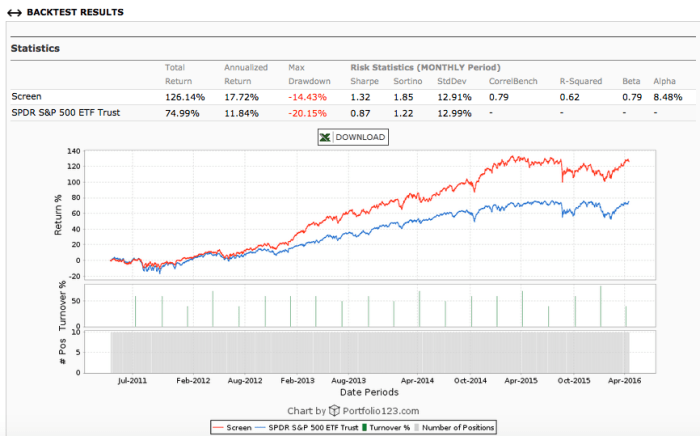The image size is (700, 436).
Task: Click the Portfolio123 cube logo icon
Action: pyautogui.click(x=334, y=410)
